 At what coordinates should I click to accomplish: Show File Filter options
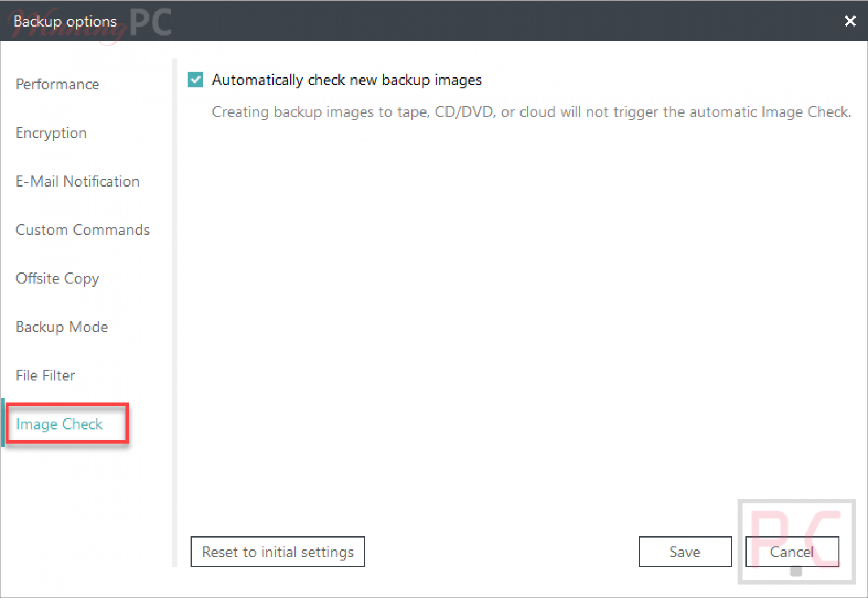[x=45, y=376]
